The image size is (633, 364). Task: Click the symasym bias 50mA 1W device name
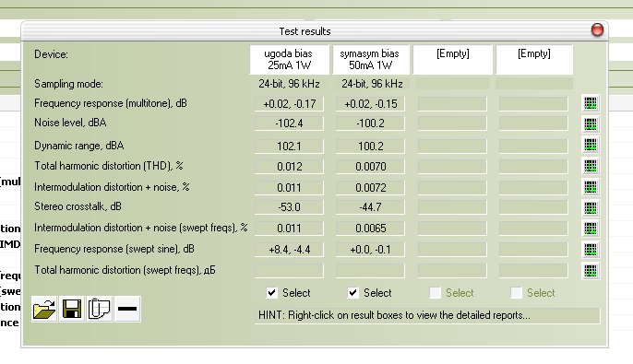pos(371,60)
